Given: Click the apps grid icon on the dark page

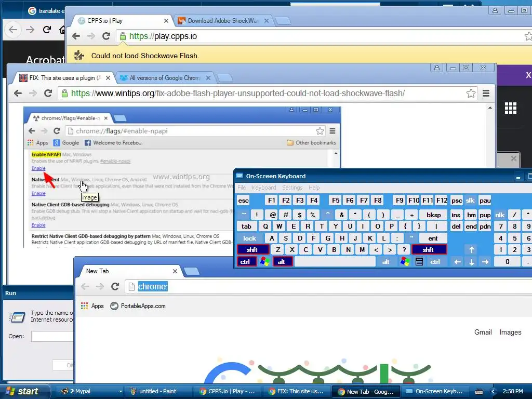Looking at the screenshot, I should [x=510, y=108].
